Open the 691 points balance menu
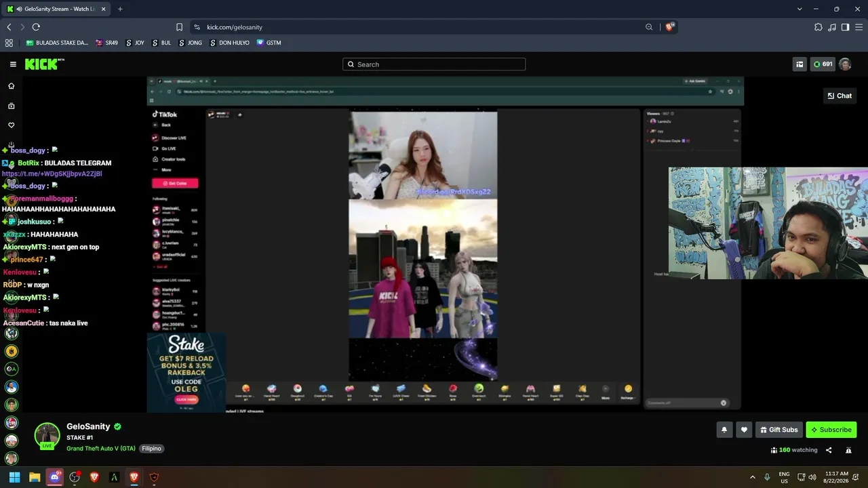This screenshot has width=868, height=488. pos(823,64)
